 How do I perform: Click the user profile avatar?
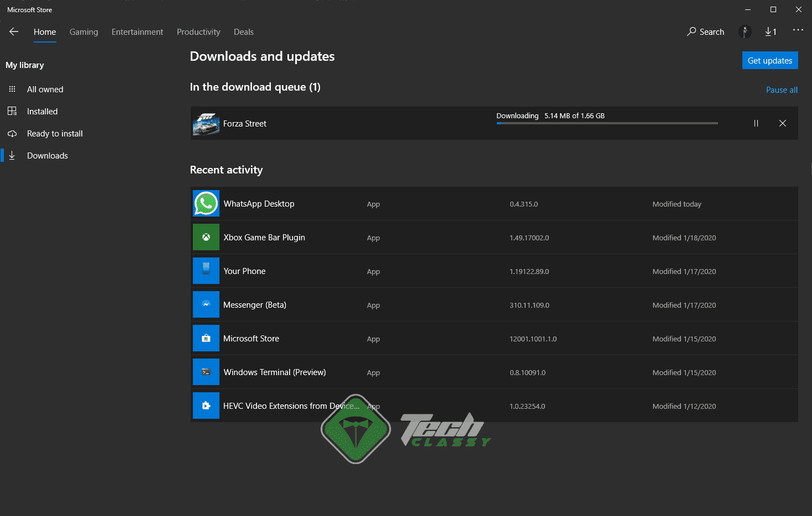(745, 31)
